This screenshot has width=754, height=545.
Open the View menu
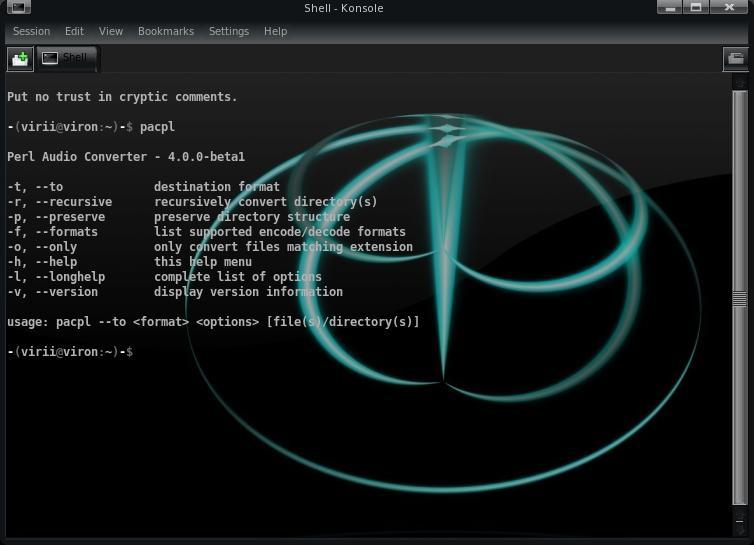[x=111, y=31]
